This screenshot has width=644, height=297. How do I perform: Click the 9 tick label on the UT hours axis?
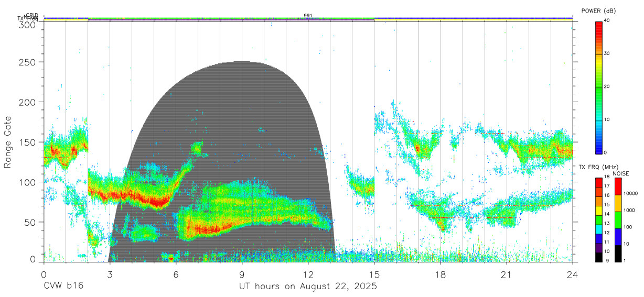(x=242, y=274)
